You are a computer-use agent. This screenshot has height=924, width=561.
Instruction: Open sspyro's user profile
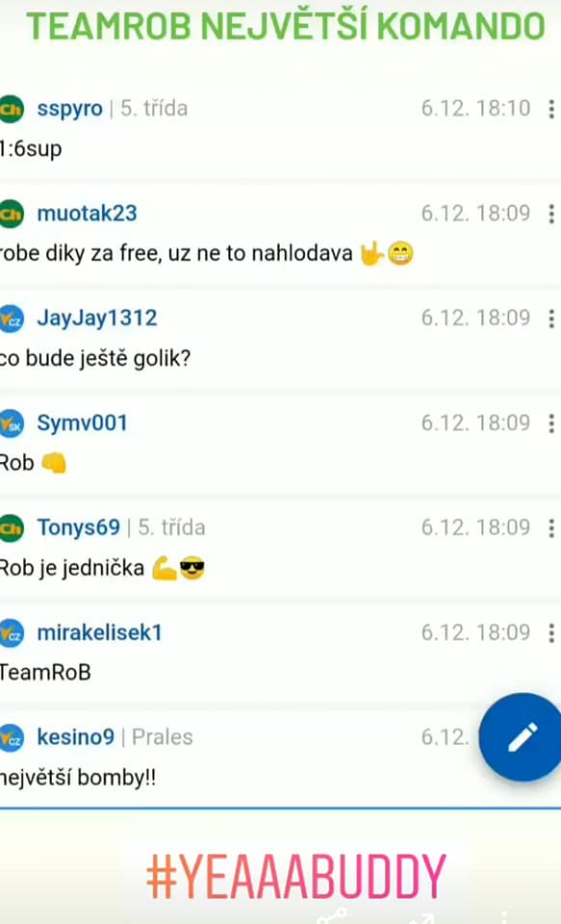pos(69,109)
